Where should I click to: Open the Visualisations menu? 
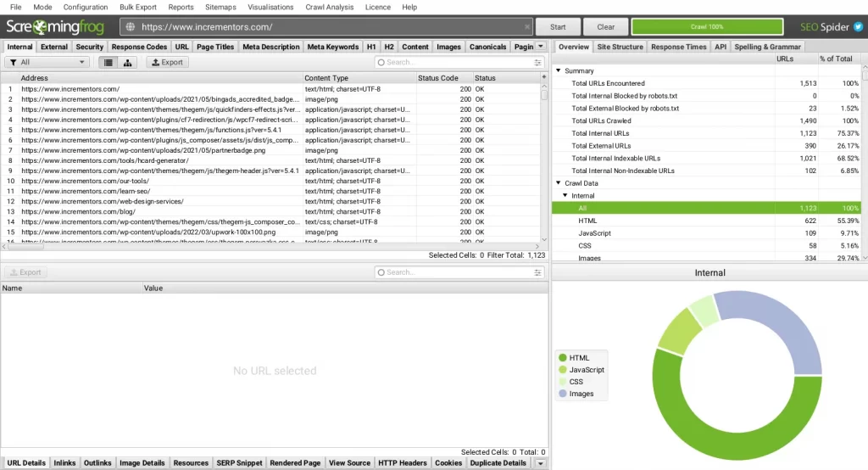(270, 7)
